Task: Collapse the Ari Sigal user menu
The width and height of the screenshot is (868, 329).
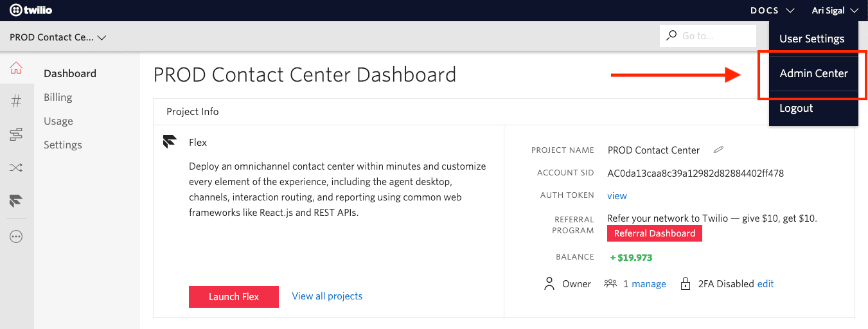Action: coord(834,10)
